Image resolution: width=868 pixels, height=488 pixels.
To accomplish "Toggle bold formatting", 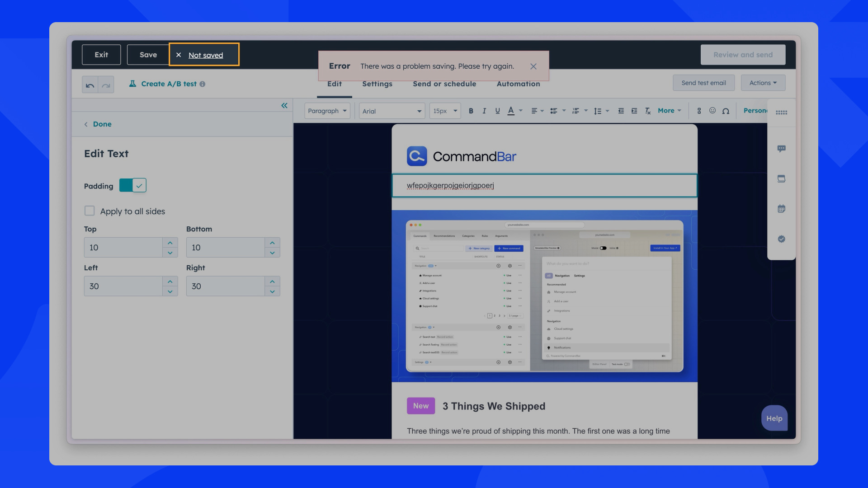I will click(x=471, y=111).
